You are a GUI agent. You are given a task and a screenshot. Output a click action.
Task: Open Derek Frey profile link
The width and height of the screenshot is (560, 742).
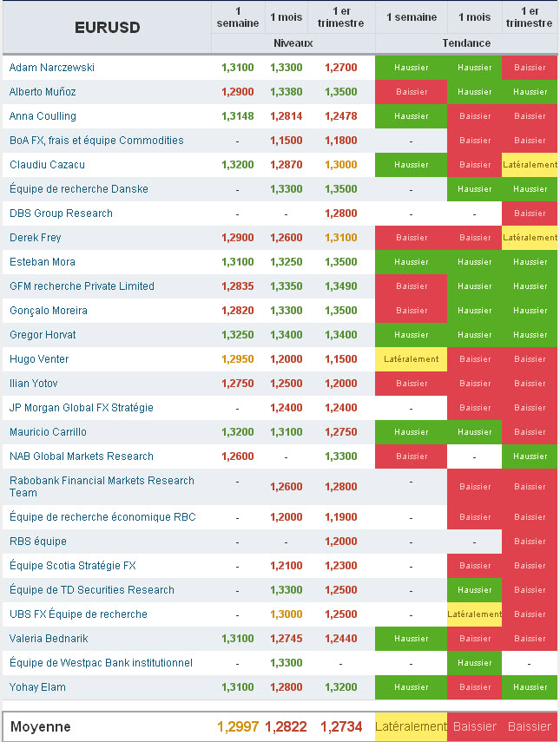pos(35,238)
